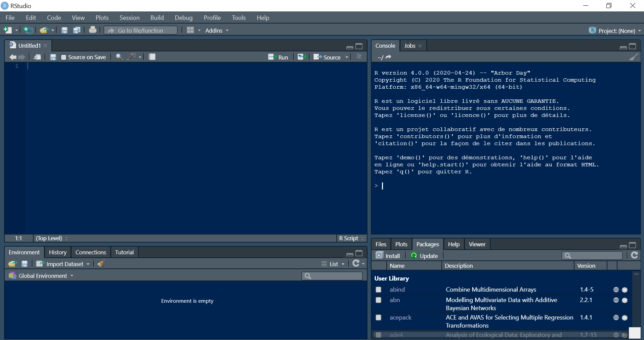Click the package search field
This screenshot has height=340, width=644.
593,255
